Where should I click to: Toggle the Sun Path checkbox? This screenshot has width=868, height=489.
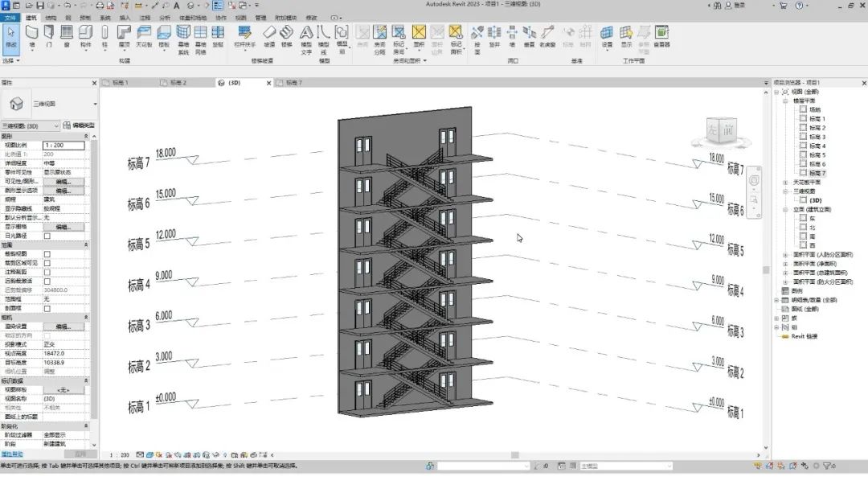47,236
